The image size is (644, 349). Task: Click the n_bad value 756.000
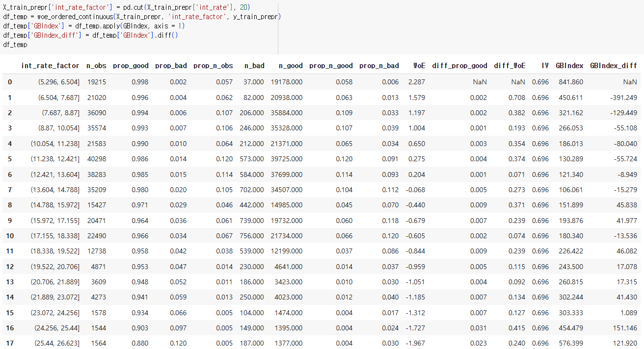[251, 236]
